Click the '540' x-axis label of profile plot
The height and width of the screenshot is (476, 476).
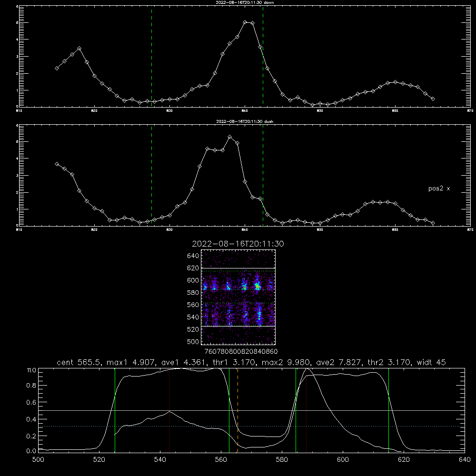[160, 460]
